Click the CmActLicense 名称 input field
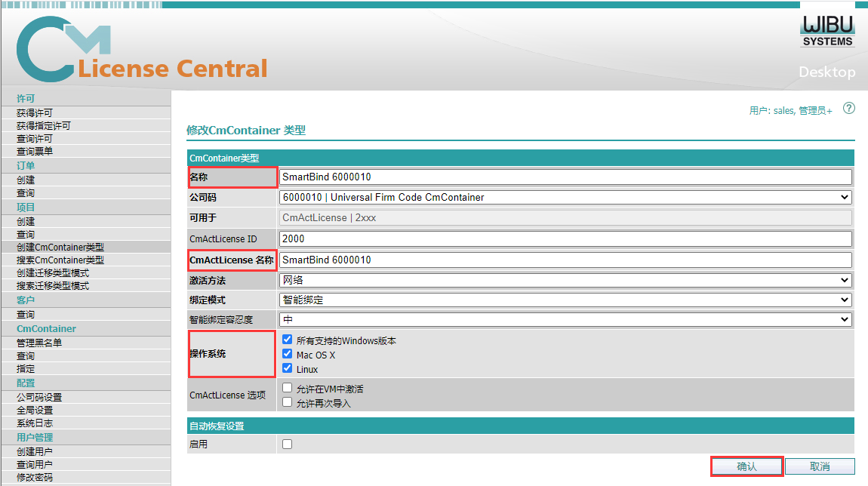The image size is (868, 486). point(565,260)
